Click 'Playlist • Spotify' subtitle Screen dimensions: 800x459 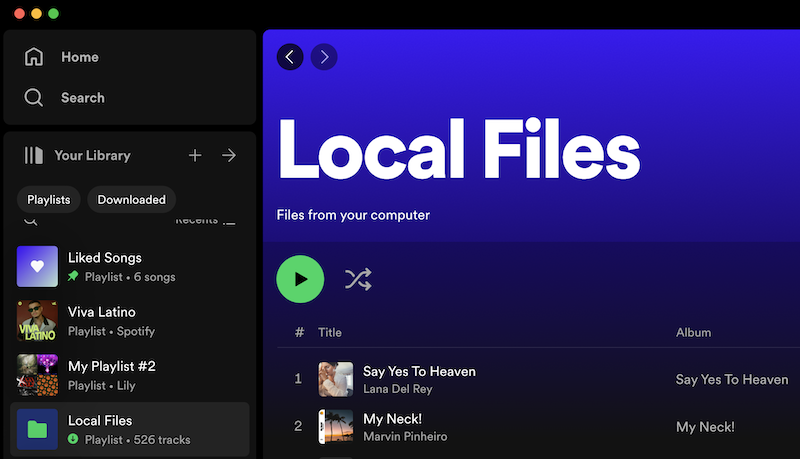(x=112, y=332)
